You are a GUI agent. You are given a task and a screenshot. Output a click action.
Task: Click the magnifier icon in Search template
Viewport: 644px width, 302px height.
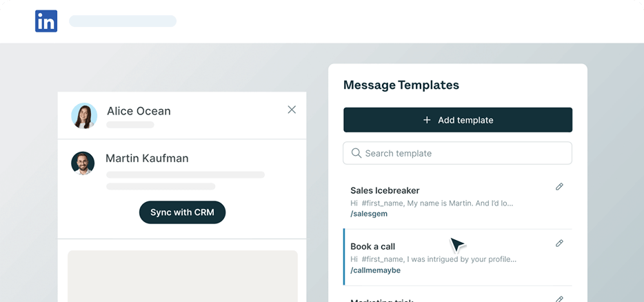tap(356, 153)
